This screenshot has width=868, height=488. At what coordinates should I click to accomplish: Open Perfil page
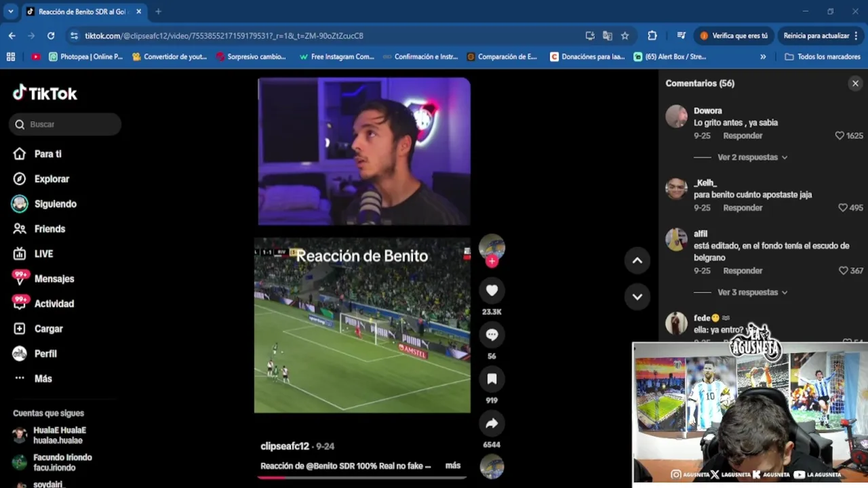coord(35,354)
